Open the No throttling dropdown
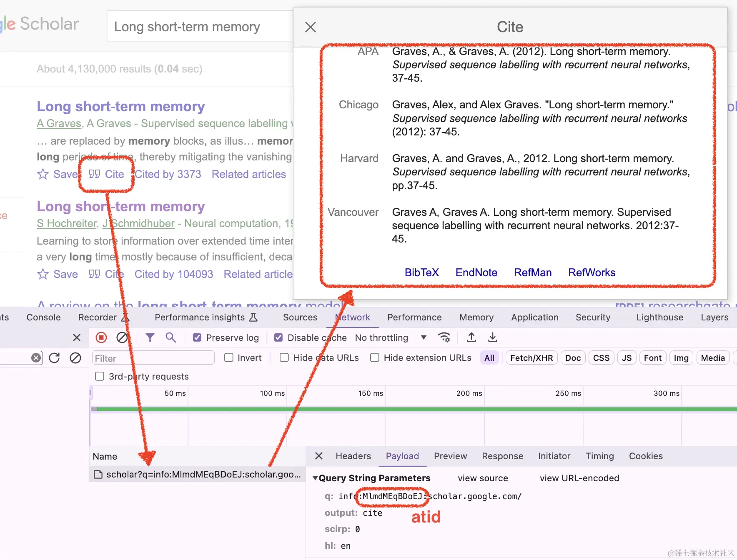This screenshot has height=560, width=737. pyautogui.click(x=391, y=337)
